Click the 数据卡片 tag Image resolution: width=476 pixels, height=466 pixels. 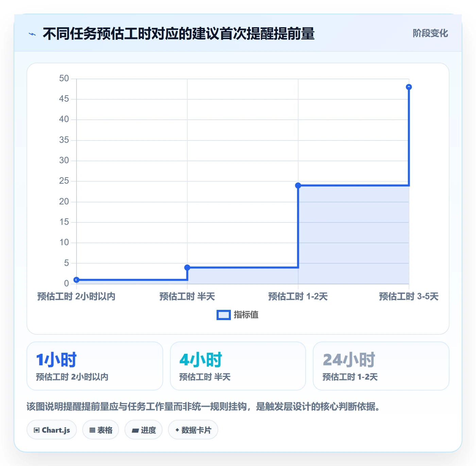pos(193,430)
